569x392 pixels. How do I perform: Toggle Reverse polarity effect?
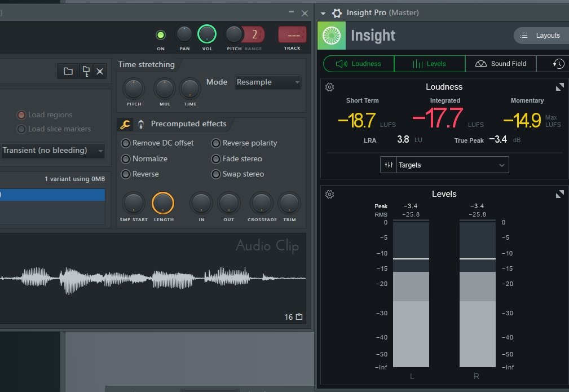216,143
